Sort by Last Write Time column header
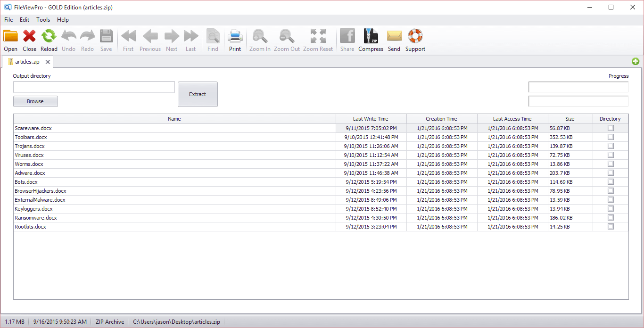644x328 pixels. 371,119
